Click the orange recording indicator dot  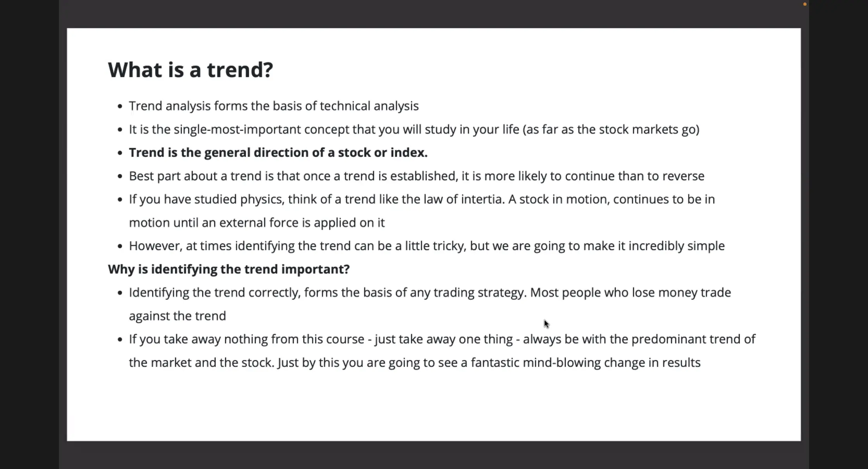(805, 4)
